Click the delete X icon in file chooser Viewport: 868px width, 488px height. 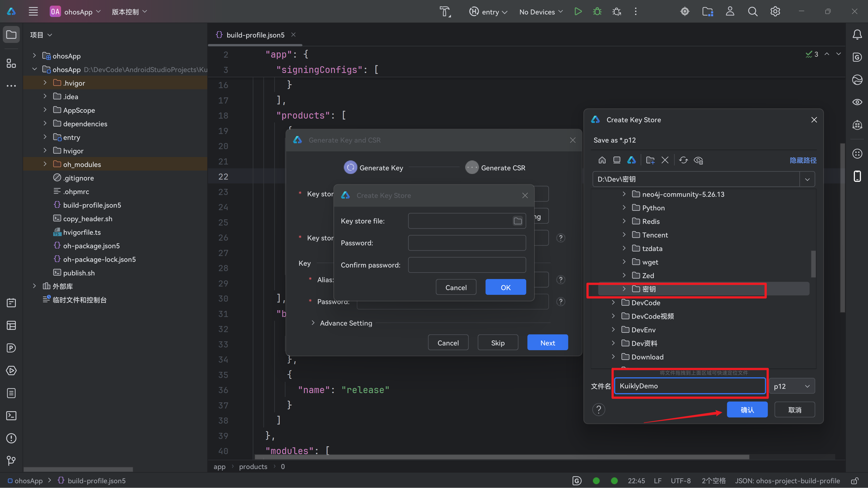665,160
